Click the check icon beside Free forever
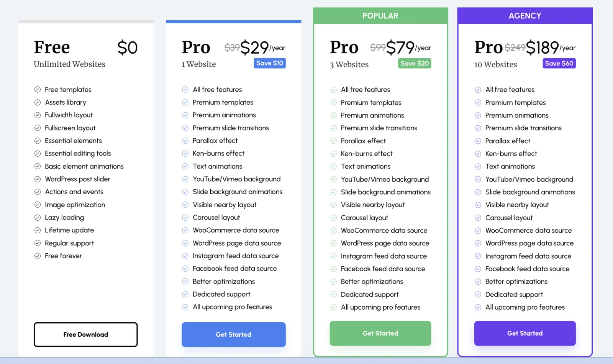Image resolution: width=613 pixels, height=364 pixels. pos(38,256)
